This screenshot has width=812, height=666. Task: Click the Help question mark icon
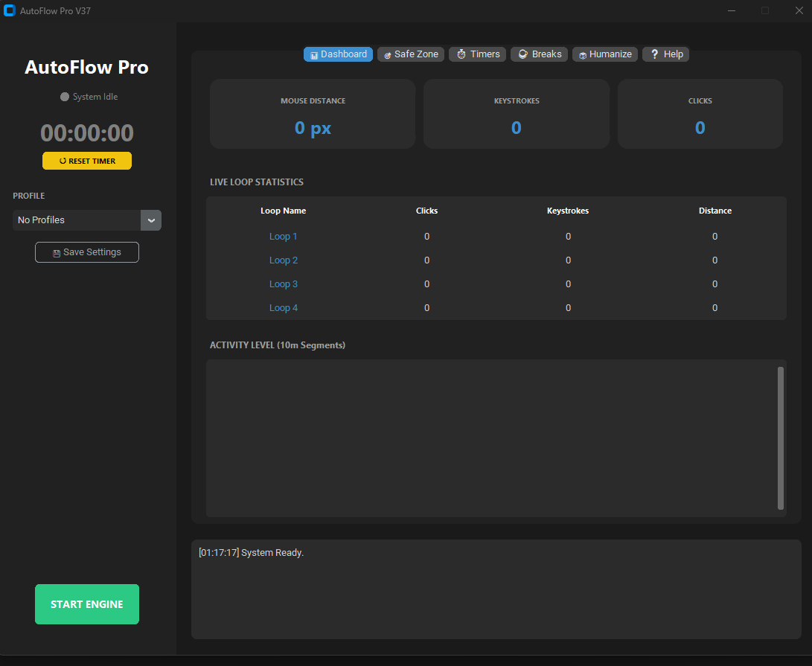coord(654,53)
